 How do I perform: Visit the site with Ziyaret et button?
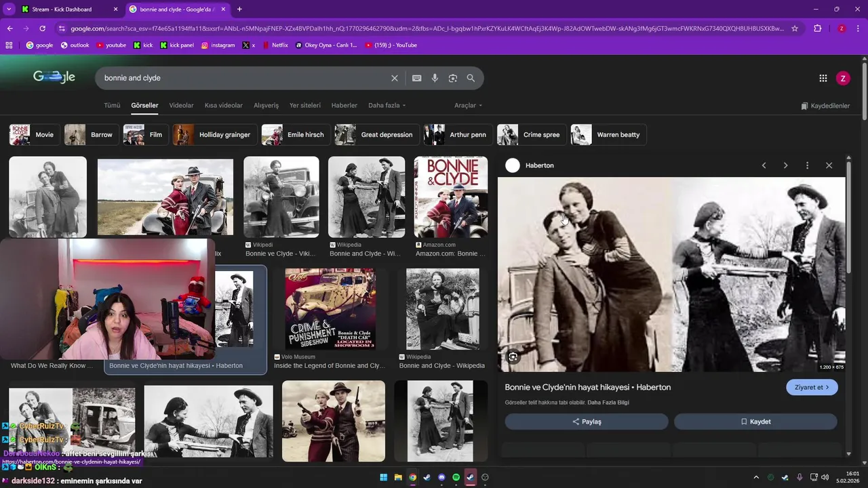click(812, 388)
